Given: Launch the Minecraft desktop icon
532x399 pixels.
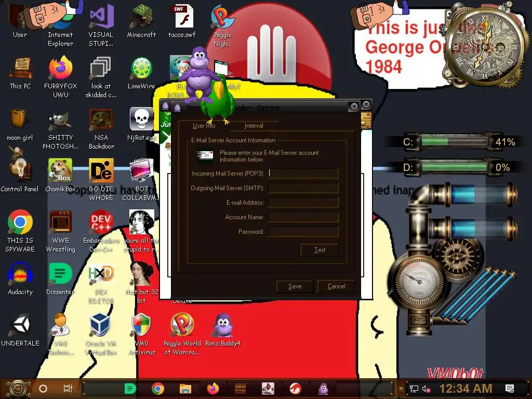Looking at the screenshot, I should coord(141,20).
